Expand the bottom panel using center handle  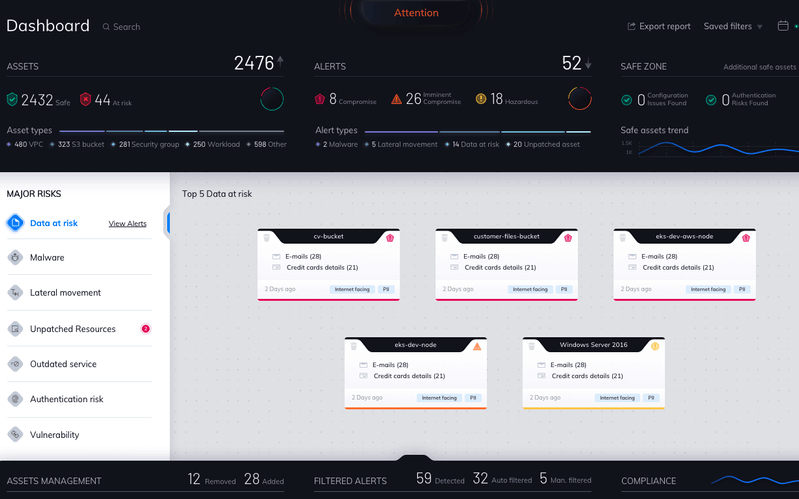pyautogui.click(x=416, y=461)
